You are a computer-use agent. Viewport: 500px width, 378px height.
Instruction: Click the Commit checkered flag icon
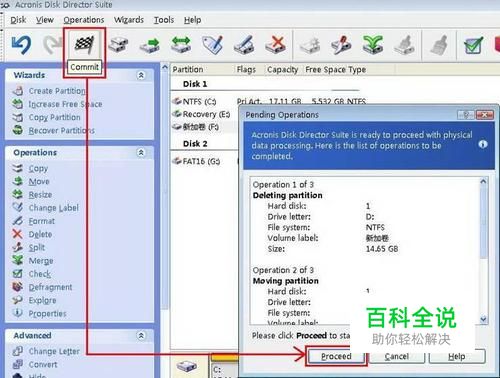[85, 44]
